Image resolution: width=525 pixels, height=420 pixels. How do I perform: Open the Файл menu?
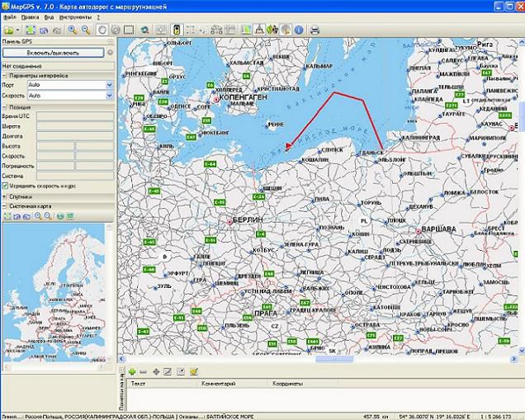click(x=8, y=16)
